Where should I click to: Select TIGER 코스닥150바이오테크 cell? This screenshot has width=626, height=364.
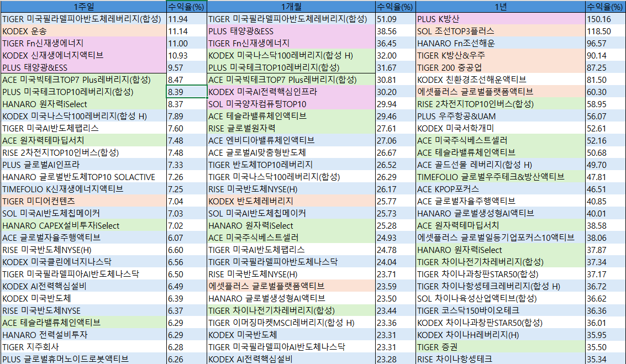(x=501, y=310)
